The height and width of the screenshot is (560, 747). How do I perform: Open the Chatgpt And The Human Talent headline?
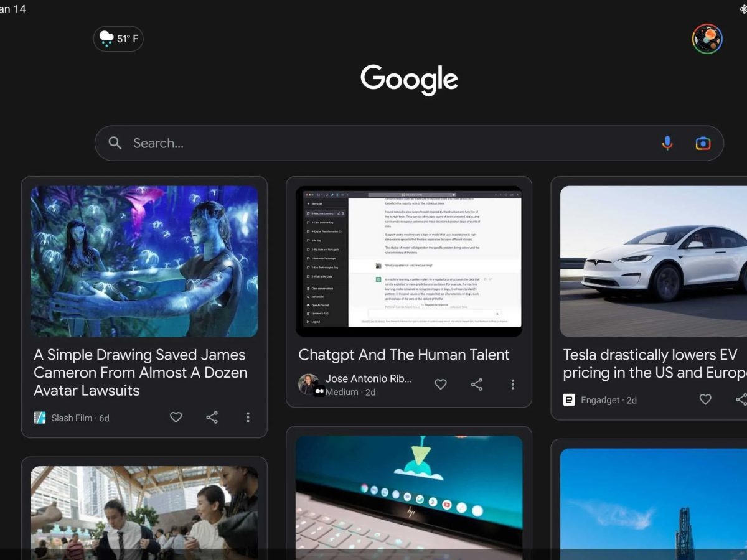point(404,355)
